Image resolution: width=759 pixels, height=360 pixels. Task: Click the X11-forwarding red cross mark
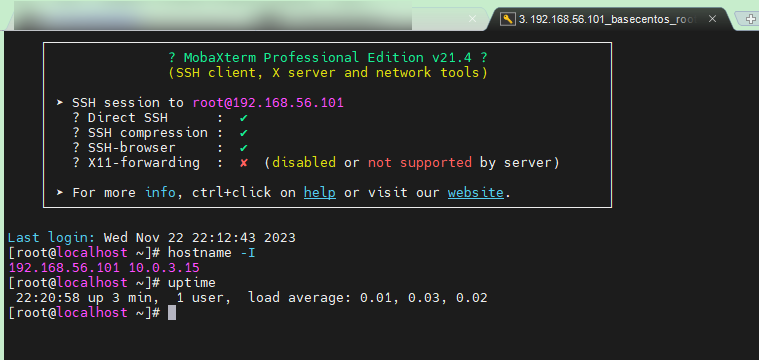[244, 163]
